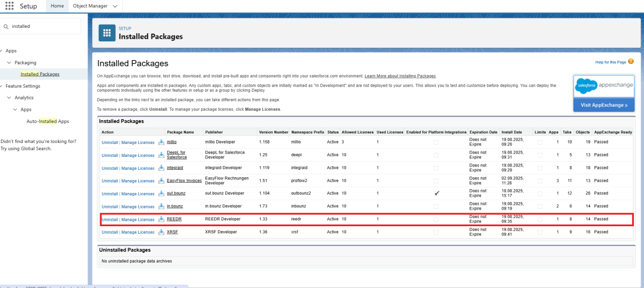
Task: Toggle the Limits checkbox in XRSF row
Action: (540, 232)
